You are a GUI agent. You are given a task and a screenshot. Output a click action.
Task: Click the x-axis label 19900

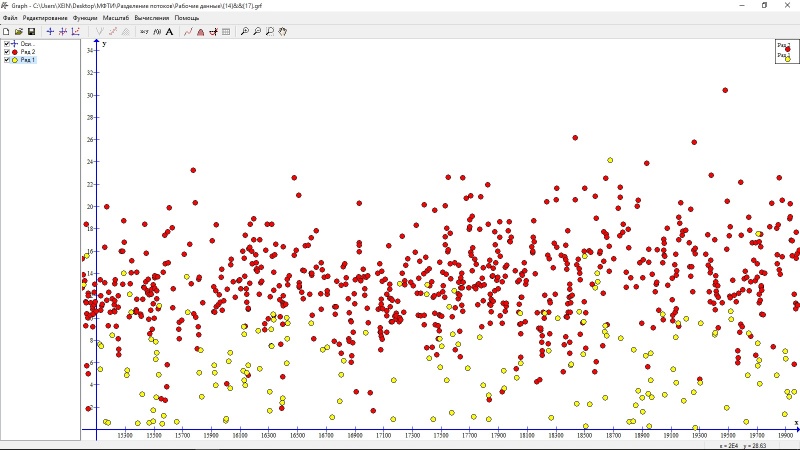786,435
